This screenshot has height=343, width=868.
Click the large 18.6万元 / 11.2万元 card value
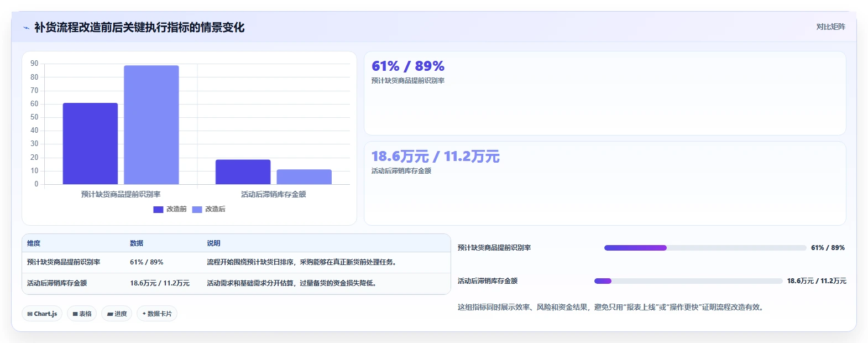click(436, 157)
